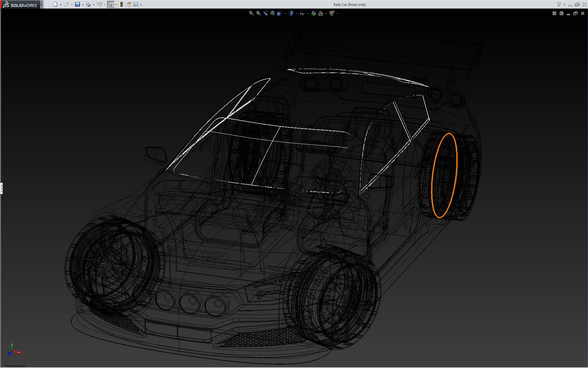Click the Zoom to Fit icon
Image resolution: width=588 pixels, height=368 pixels.
[251, 13]
